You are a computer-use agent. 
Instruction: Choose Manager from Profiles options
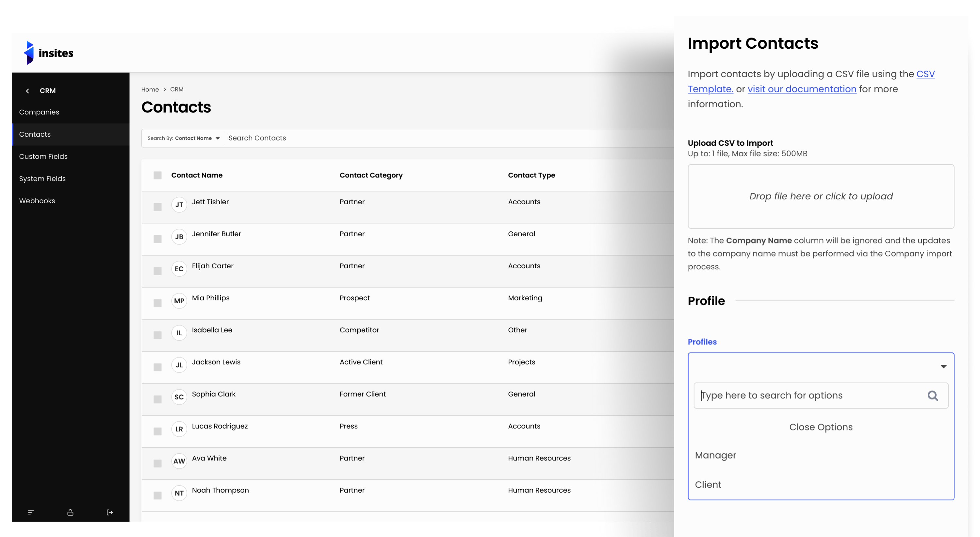715,455
